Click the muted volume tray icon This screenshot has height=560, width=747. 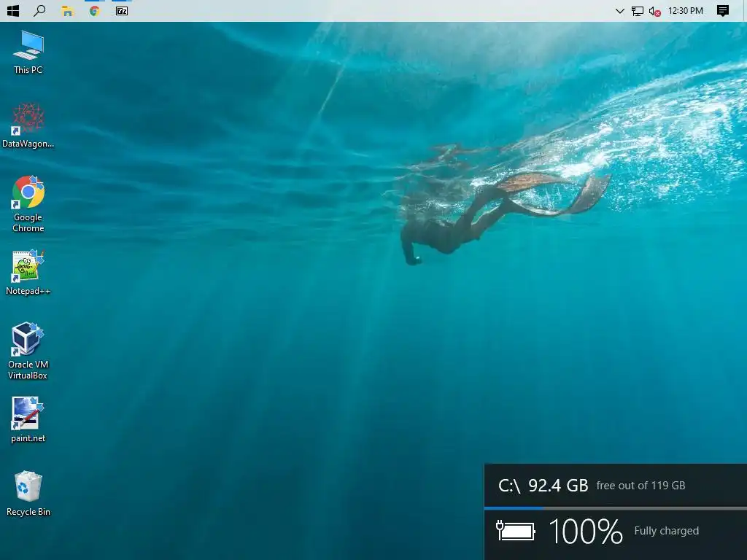[x=654, y=12]
